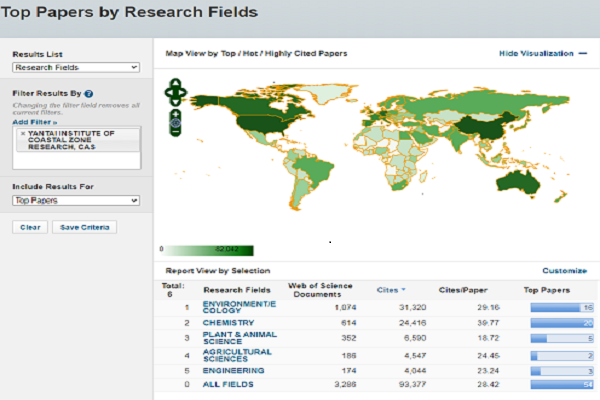Zoom in on the world map
This screenshot has width=600, height=400.
click(175, 114)
